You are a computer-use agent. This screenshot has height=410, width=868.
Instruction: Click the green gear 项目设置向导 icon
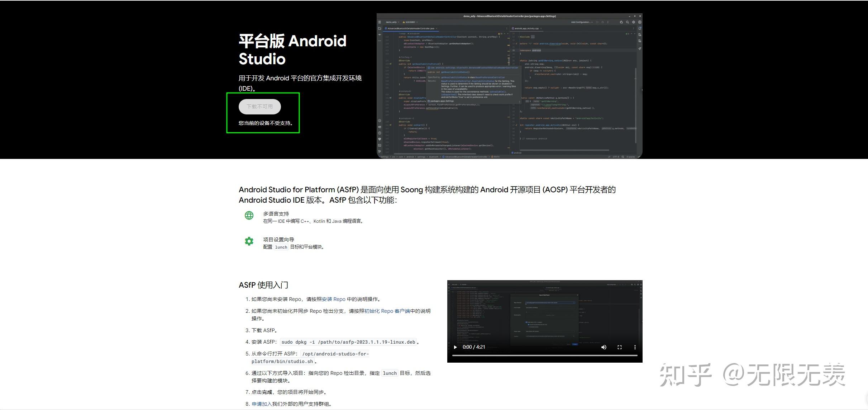pyautogui.click(x=249, y=241)
